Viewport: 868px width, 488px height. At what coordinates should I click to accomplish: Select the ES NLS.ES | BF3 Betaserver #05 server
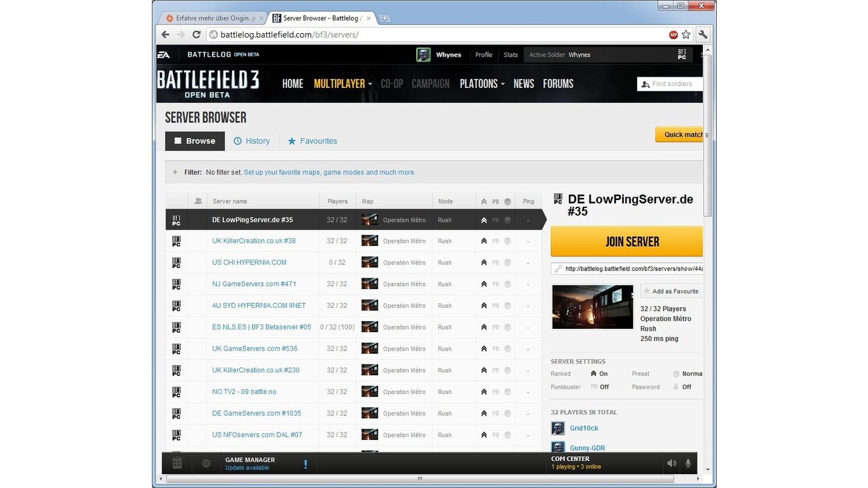(x=262, y=327)
